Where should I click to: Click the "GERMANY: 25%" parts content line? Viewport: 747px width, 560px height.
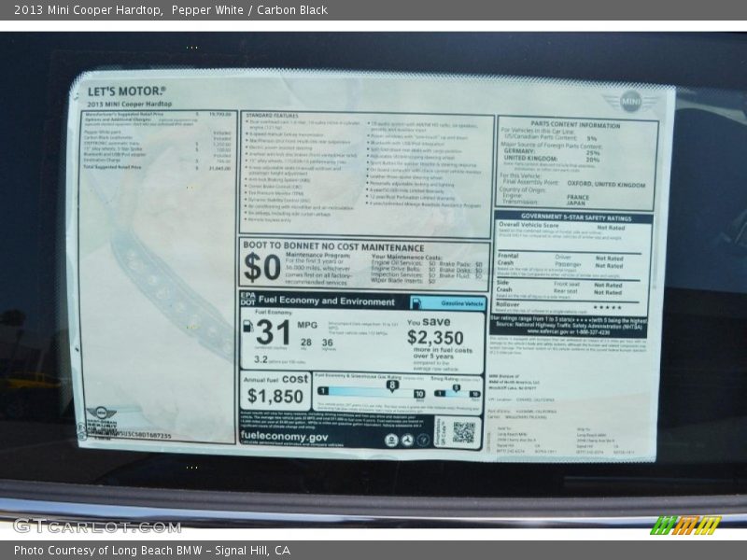tap(552, 152)
